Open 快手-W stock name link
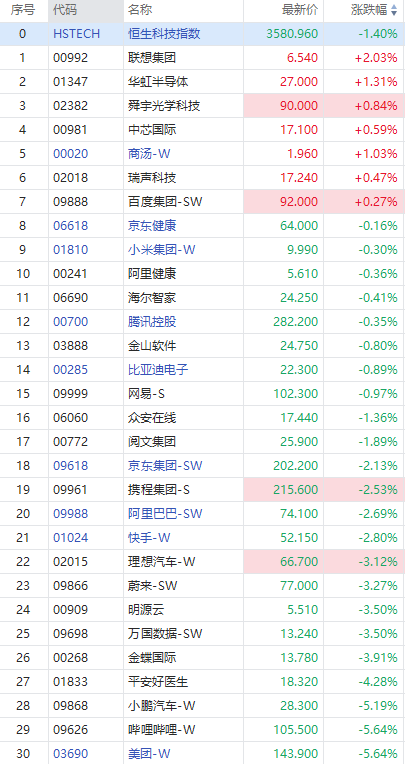The width and height of the screenshot is (405, 764). coord(149,538)
